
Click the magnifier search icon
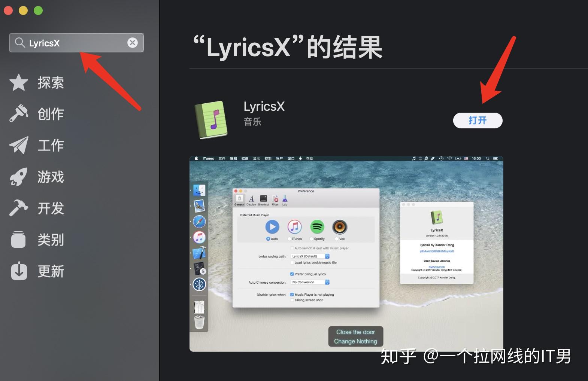coord(19,43)
